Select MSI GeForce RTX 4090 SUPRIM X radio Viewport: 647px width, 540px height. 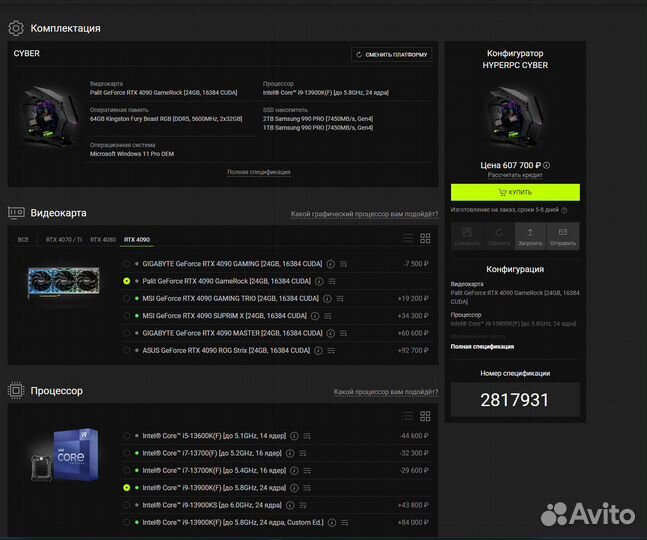[x=126, y=316]
